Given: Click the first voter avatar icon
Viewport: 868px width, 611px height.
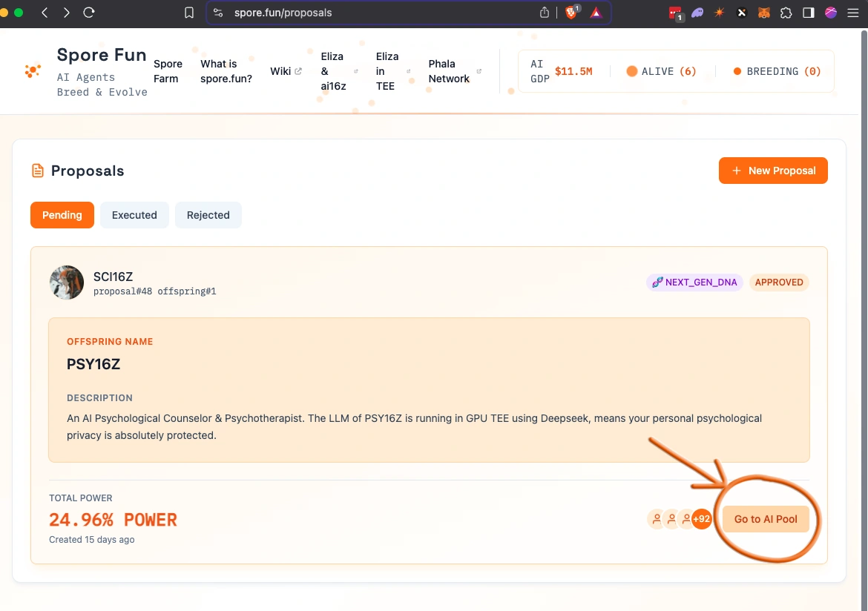Looking at the screenshot, I should 657,518.
